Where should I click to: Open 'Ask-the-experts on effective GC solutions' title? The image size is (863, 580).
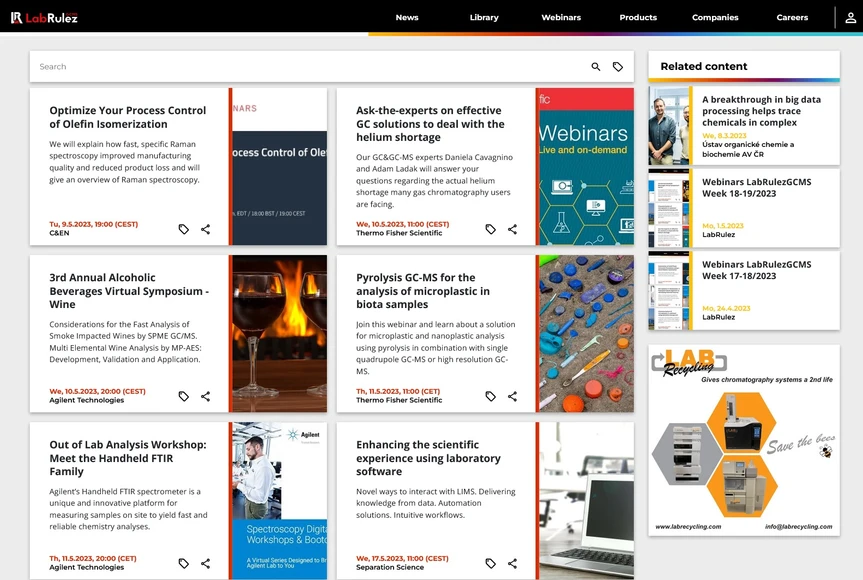[430, 124]
